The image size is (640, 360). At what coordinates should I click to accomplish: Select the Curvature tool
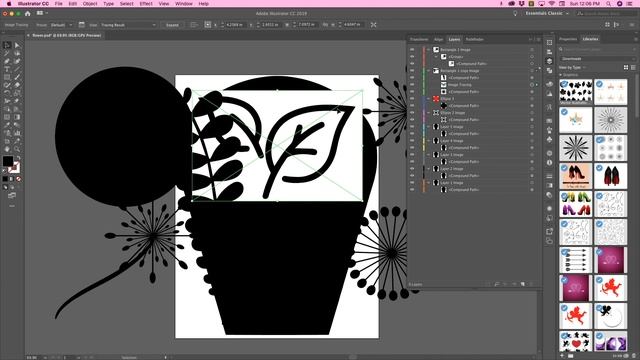point(17,61)
